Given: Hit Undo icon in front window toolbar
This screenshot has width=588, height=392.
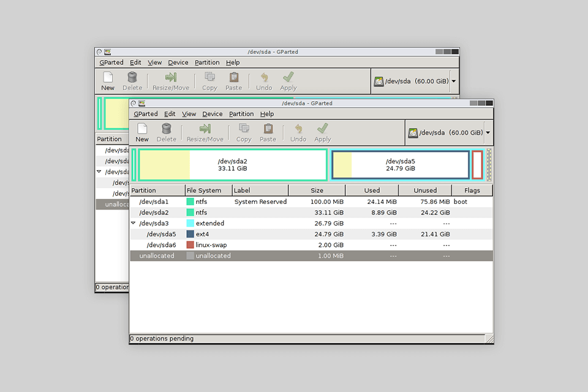Looking at the screenshot, I should point(298,129).
